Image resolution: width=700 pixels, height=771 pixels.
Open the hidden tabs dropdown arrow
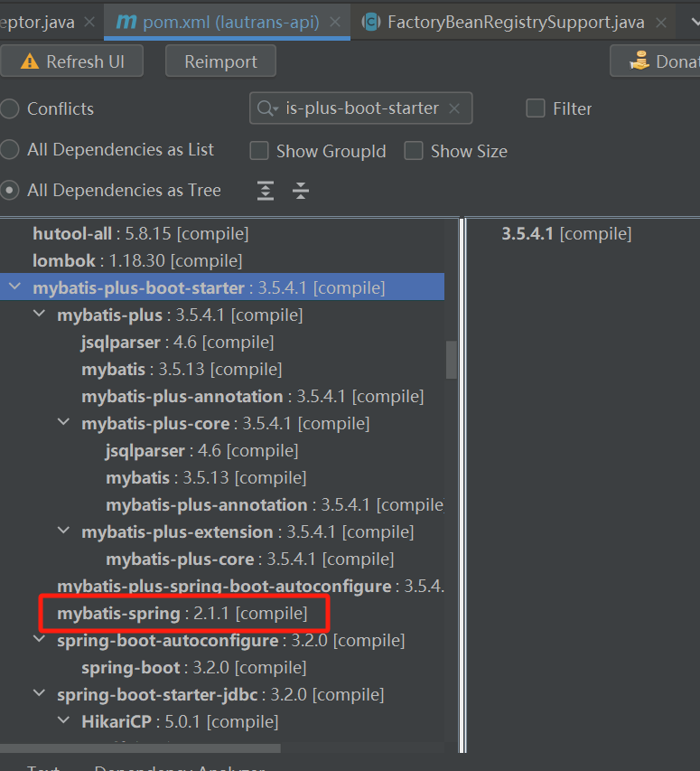pyautogui.click(x=695, y=22)
